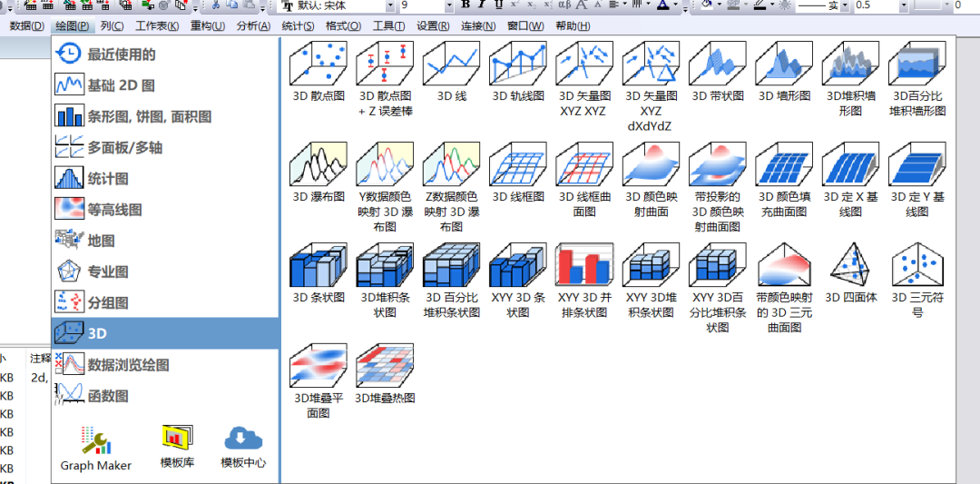Open the 工具(T) menu
This screenshot has width=980, height=484.
388,26
